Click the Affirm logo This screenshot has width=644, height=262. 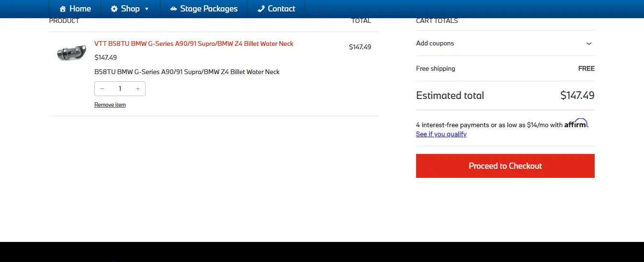576,124
